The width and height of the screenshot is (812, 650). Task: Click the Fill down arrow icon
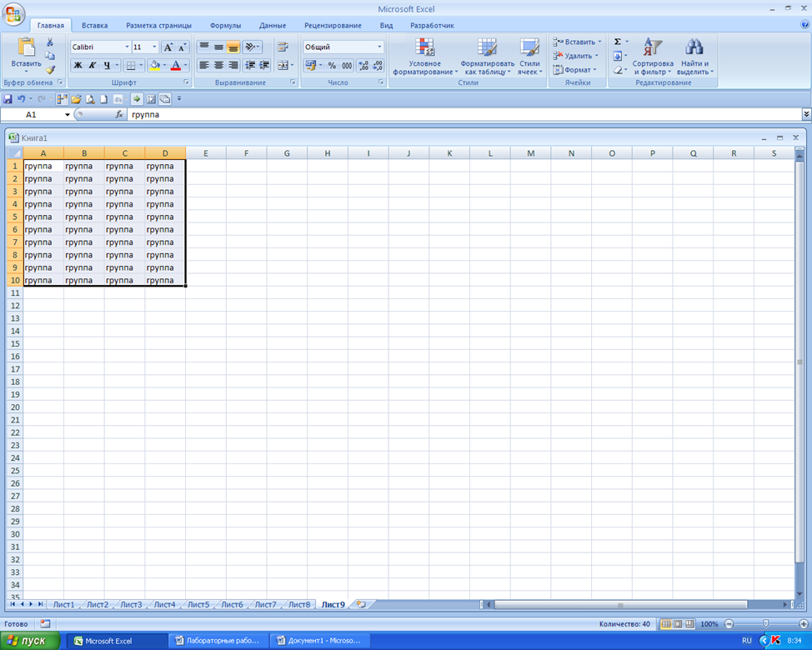(x=617, y=56)
